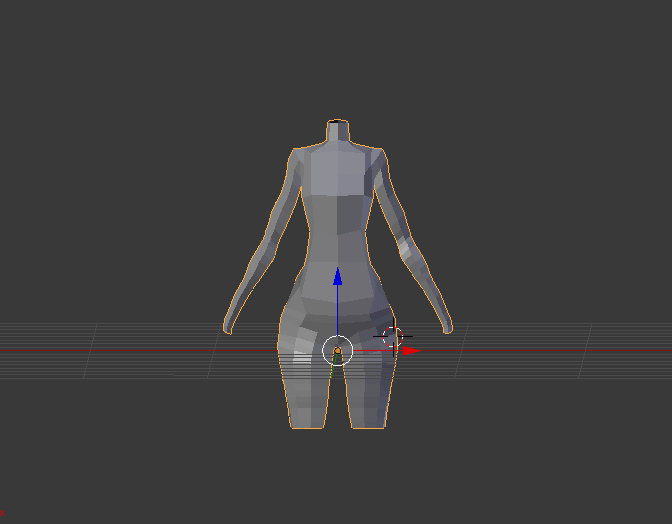Click the model's upper back area
Image resolution: width=672 pixels, height=524 pixels.
[x=338, y=171]
